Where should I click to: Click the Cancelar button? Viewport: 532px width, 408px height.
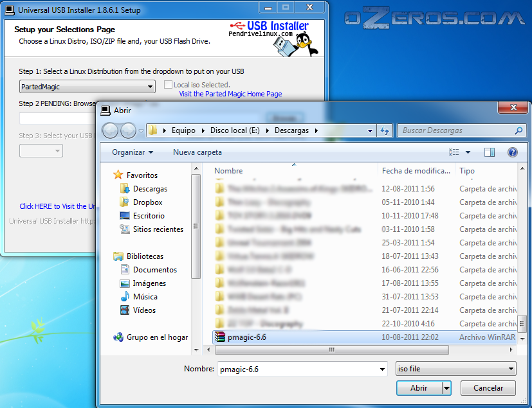pos(488,388)
